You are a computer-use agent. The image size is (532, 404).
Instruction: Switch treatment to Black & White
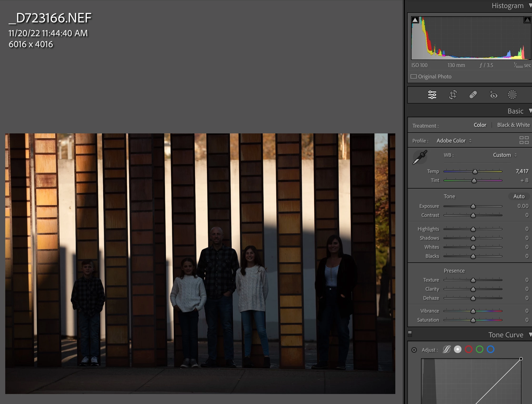513,125
